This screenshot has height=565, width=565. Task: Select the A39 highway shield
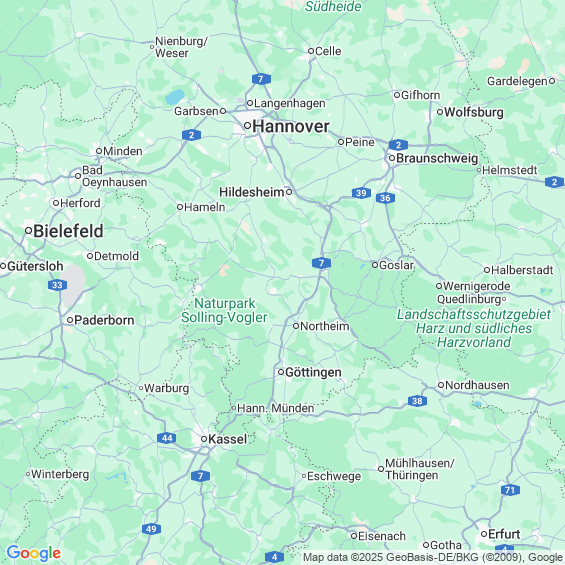361,193
